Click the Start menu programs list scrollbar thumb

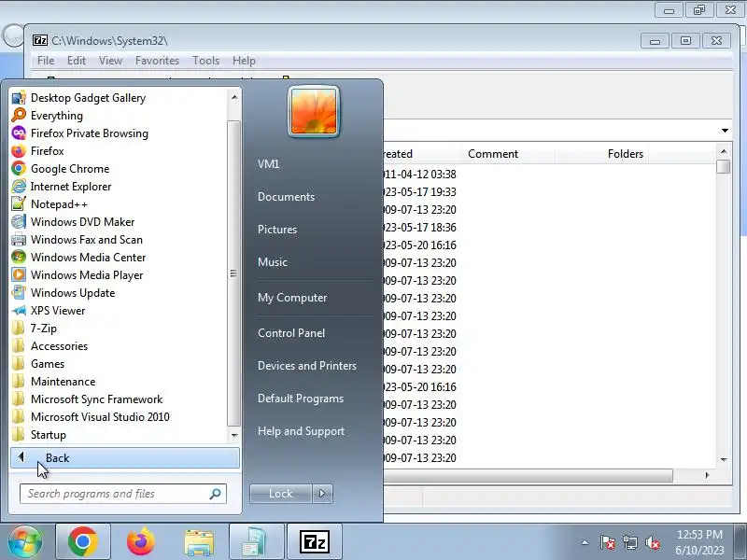[233, 273]
